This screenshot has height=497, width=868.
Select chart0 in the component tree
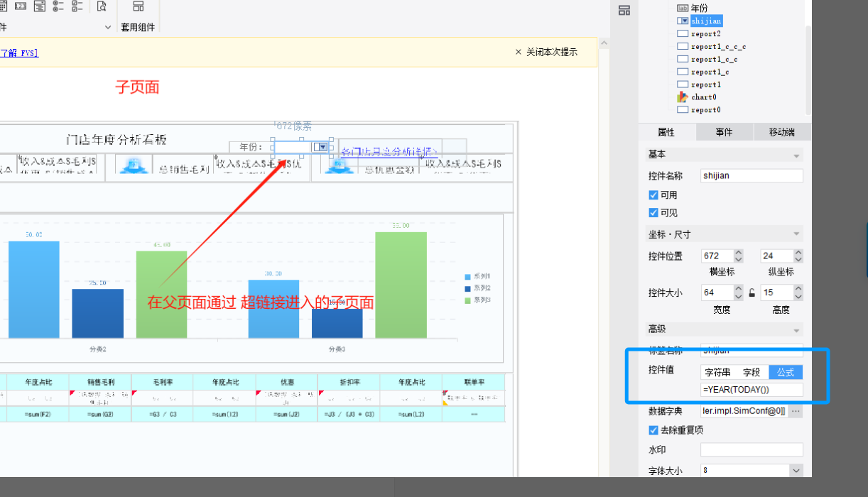[x=703, y=97]
